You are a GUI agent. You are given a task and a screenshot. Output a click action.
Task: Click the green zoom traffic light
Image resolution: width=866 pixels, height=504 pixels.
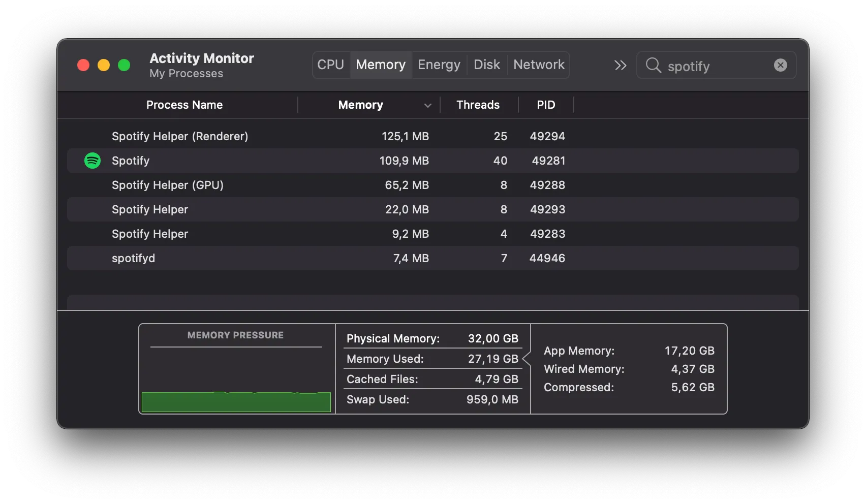pos(123,65)
